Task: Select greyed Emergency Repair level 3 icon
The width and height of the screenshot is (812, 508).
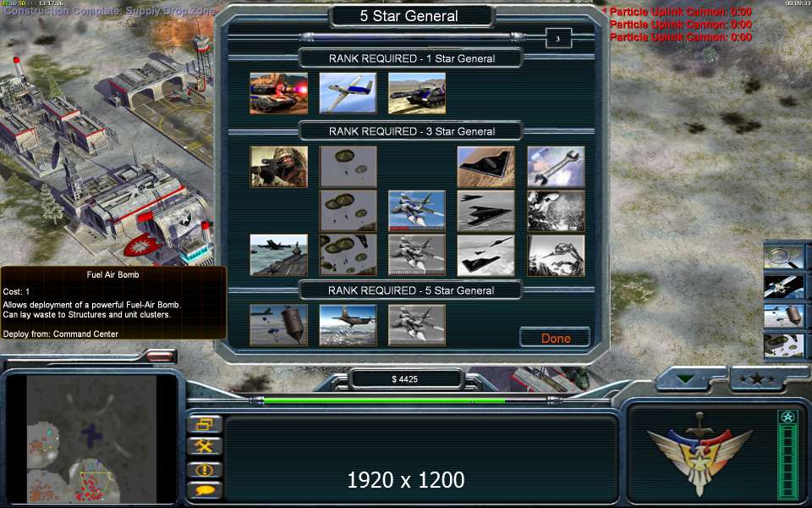Action: [x=556, y=255]
